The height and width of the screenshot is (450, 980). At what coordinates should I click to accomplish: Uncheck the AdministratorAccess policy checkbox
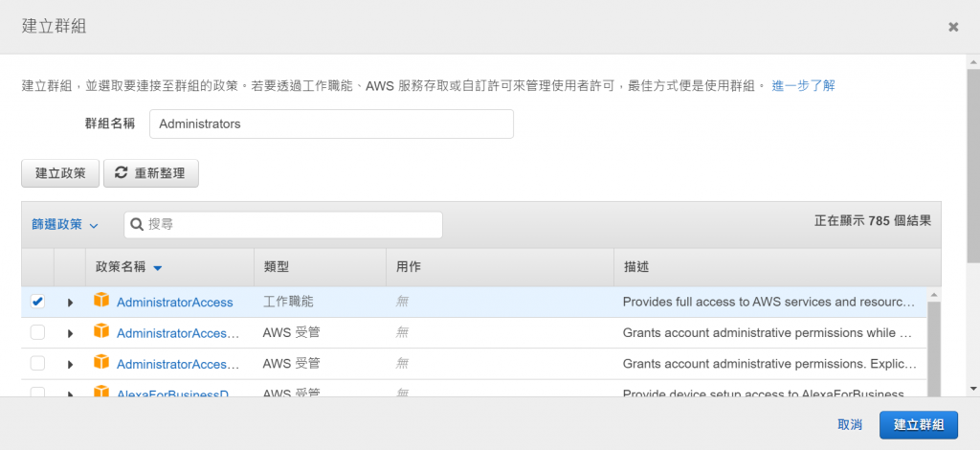coord(37,302)
